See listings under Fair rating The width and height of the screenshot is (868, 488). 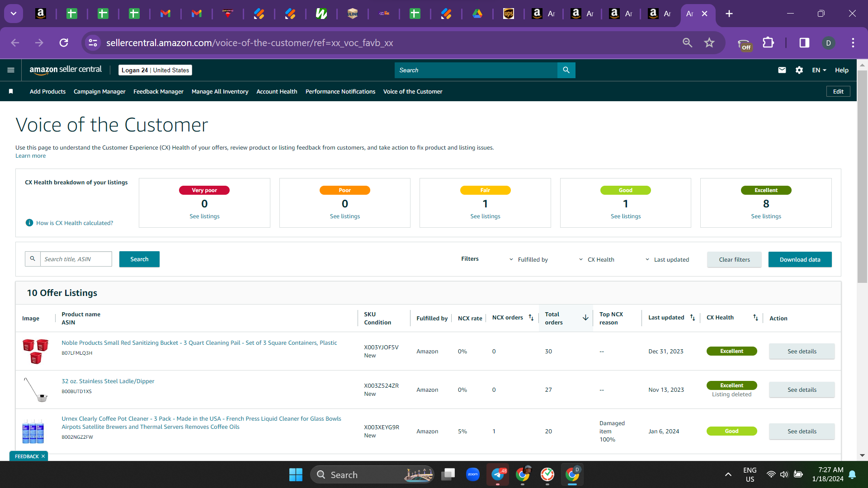point(485,216)
